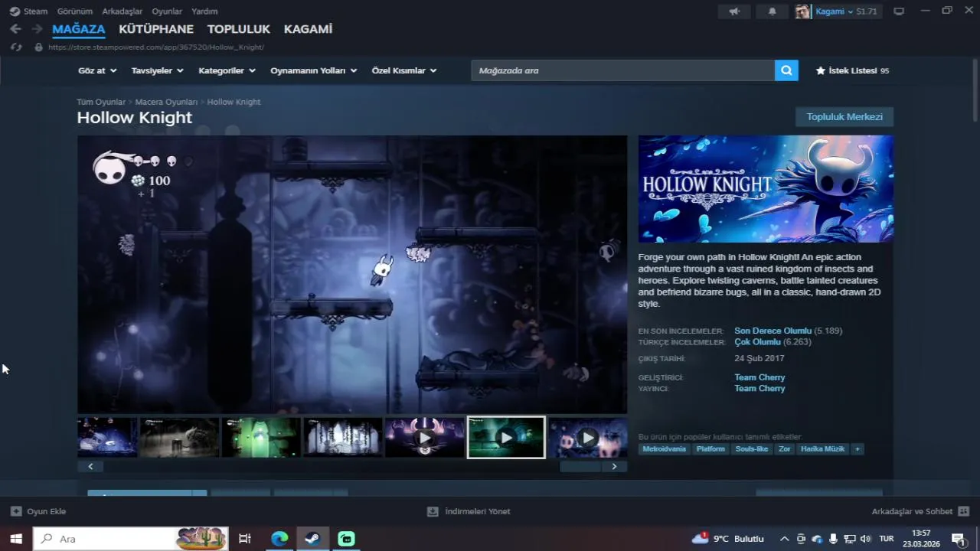Select the purple horned boss video thumbnail
Screen dimensions: 980x551
tap(424, 438)
